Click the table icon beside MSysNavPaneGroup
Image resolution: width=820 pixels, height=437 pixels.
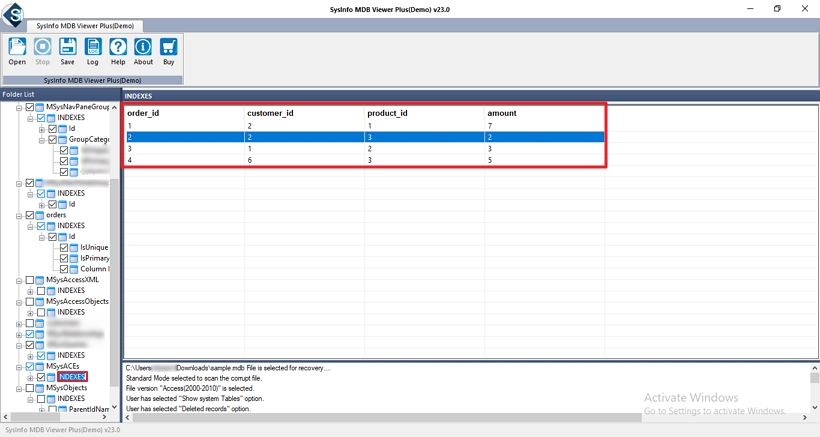tap(40, 107)
